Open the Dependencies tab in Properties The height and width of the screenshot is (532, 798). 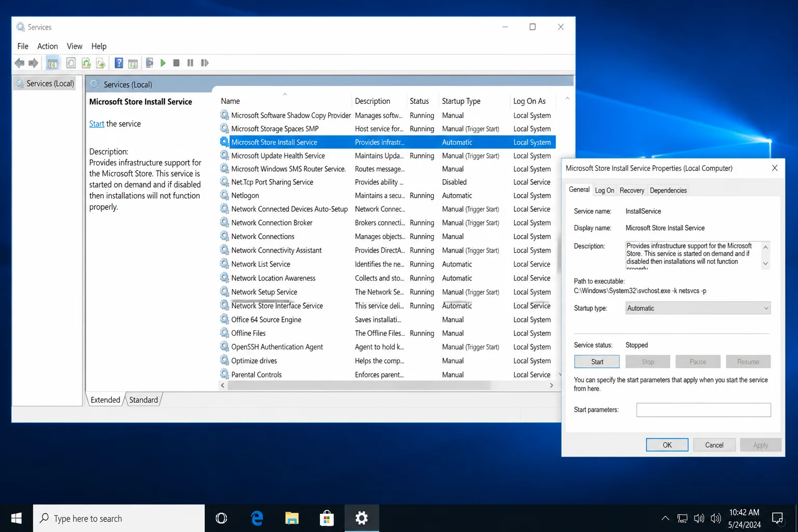(668, 190)
